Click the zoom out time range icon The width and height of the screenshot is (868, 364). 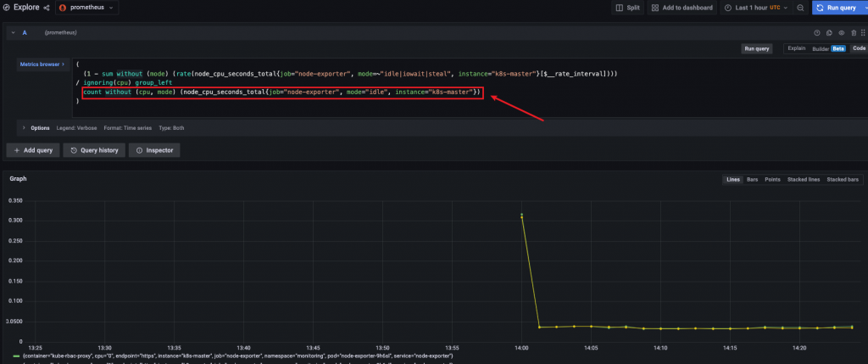click(800, 8)
